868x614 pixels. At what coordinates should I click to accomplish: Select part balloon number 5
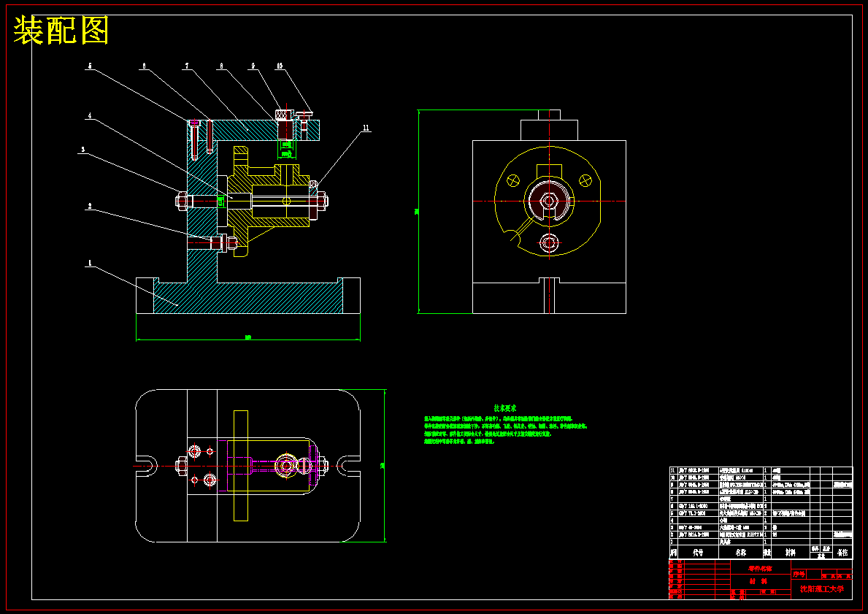(x=89, y=65)
